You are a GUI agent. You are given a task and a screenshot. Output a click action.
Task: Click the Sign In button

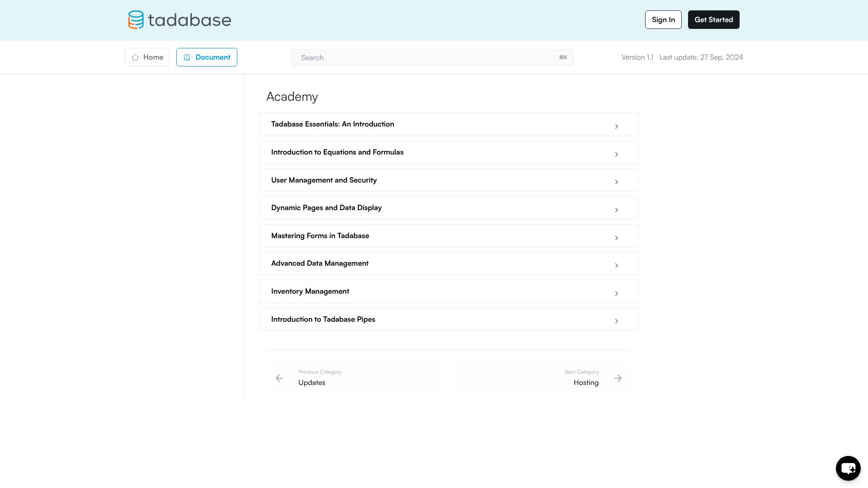pyautogui.click(x=663, y=20)
